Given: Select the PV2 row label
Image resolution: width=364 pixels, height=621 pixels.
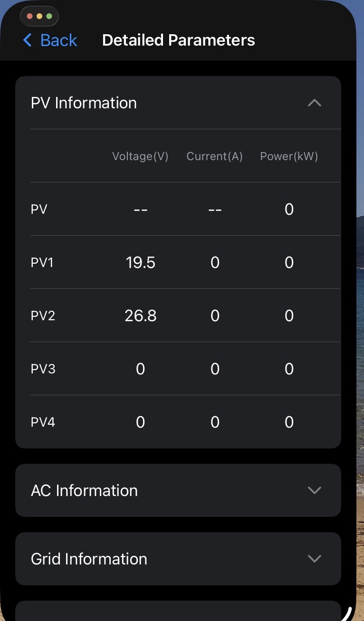Looking at the screenshot, I should (x=43, y=316).
